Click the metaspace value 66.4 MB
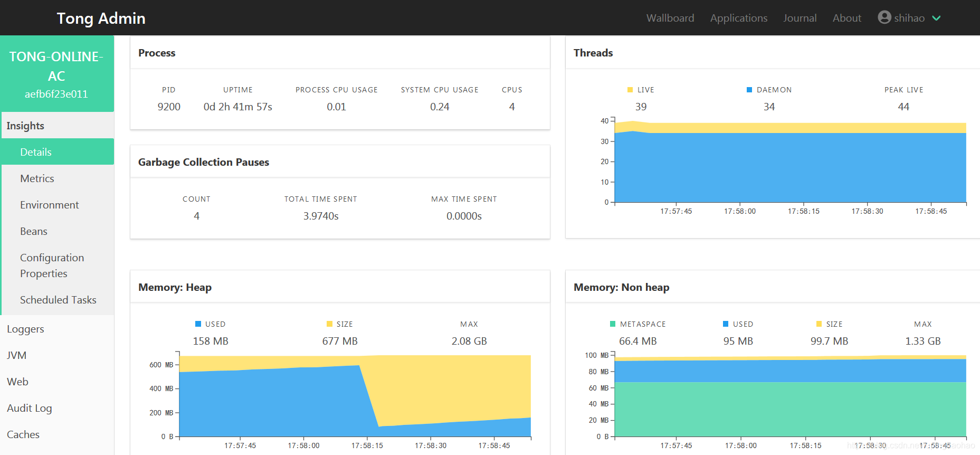Image resolution: width=980 pixels, height=455 pixels. 638,341
